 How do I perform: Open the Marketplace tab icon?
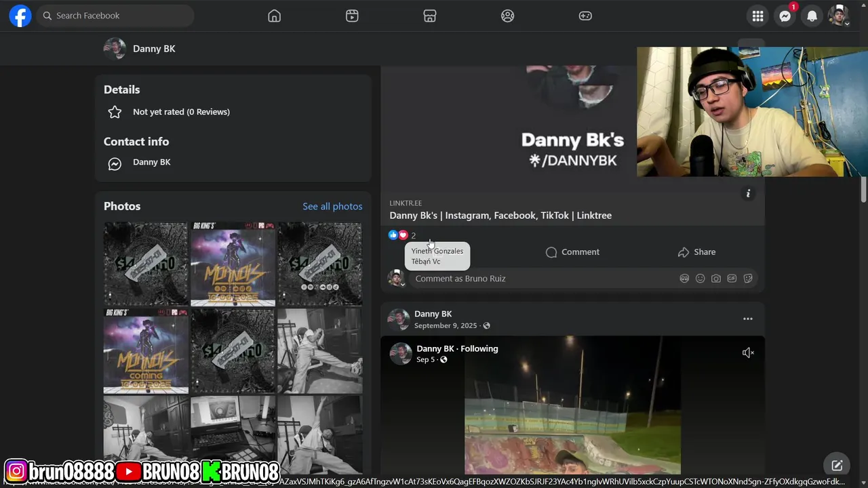tap(430, 16)
